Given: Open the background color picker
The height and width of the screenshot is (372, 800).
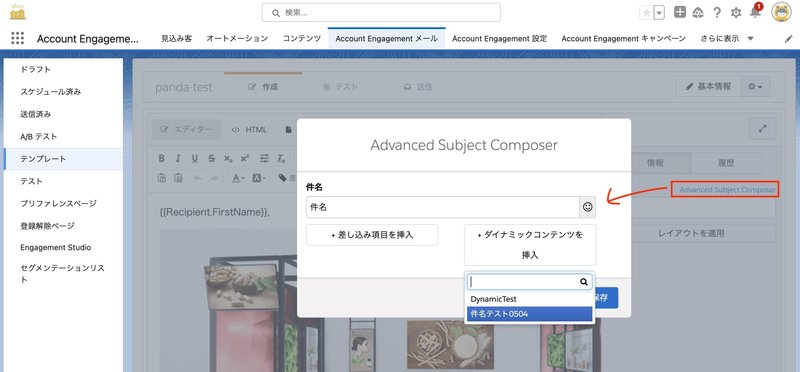Looking at the screenshot, I should click(259, 178).
